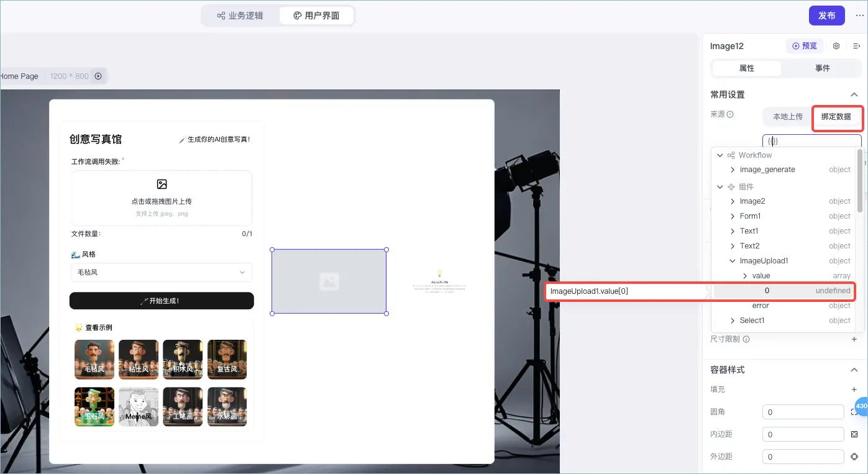Select the 0 undefined item in the variable list
The height and width of the screenshot is (474, 868).
[784, 291]
